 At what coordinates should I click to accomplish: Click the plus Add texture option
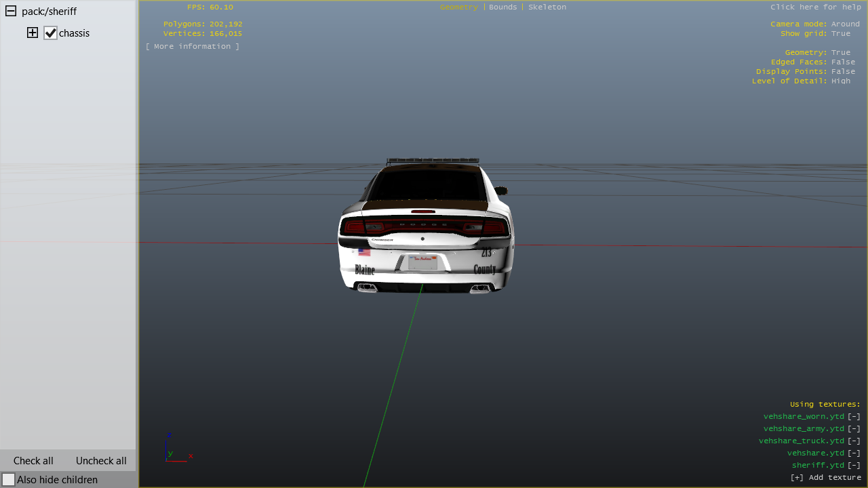click(x=825, y=477)
